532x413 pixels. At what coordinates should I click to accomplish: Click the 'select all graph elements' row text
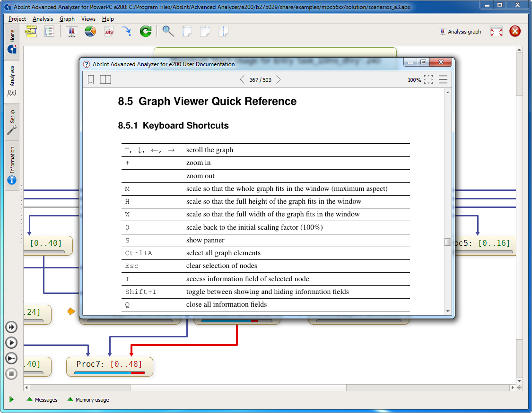point(223,253)
